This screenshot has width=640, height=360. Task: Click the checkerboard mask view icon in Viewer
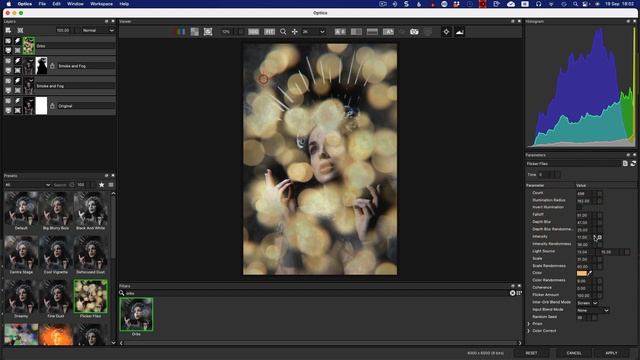click(x=195, y=31)
